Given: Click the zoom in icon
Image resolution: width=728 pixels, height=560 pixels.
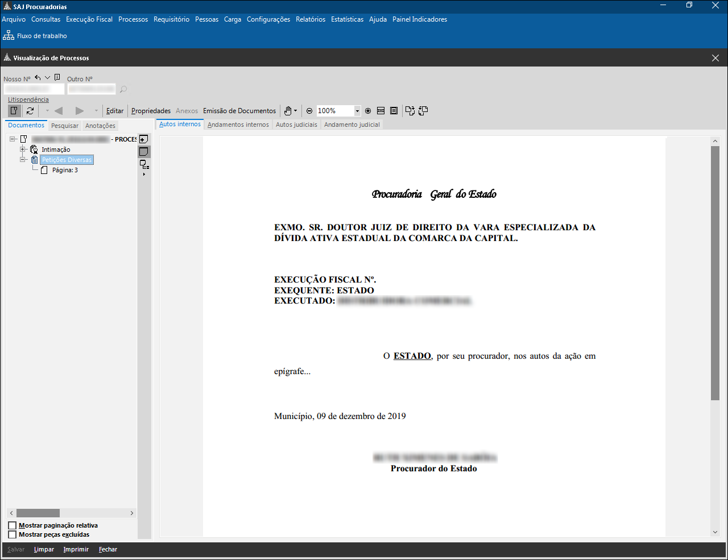Looking at the screenshot, I should [368, 111].
